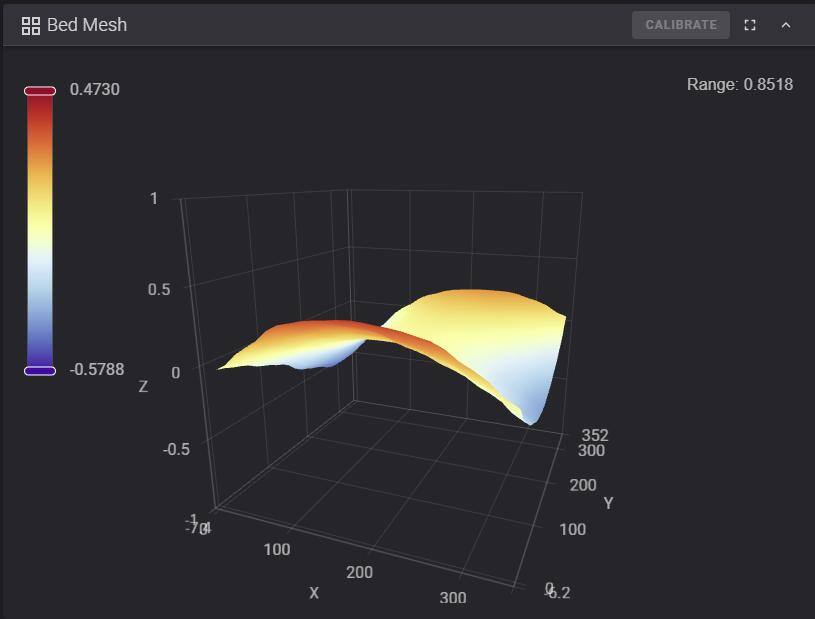Open the bed mesh in fullscreen

(750, 25)
